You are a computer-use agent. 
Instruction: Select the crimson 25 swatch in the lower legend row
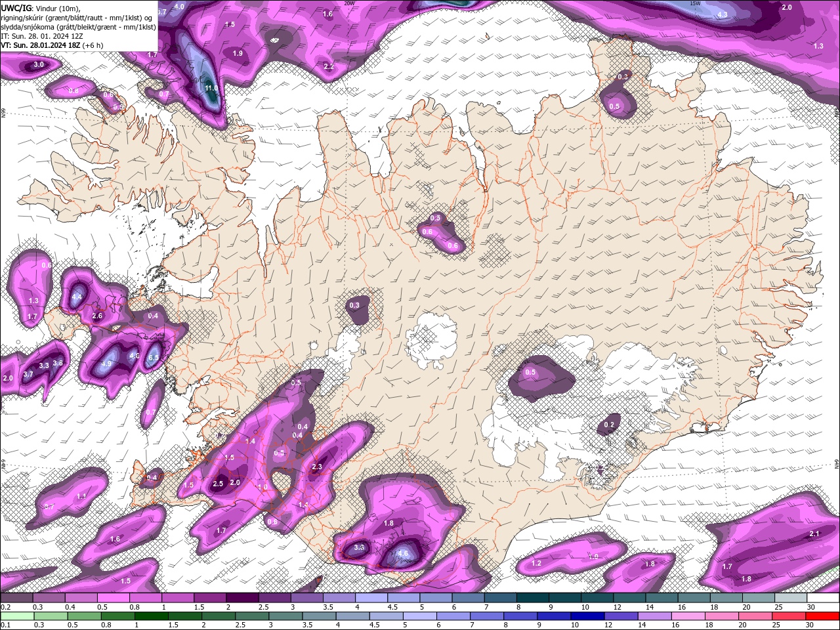(791, 616)
